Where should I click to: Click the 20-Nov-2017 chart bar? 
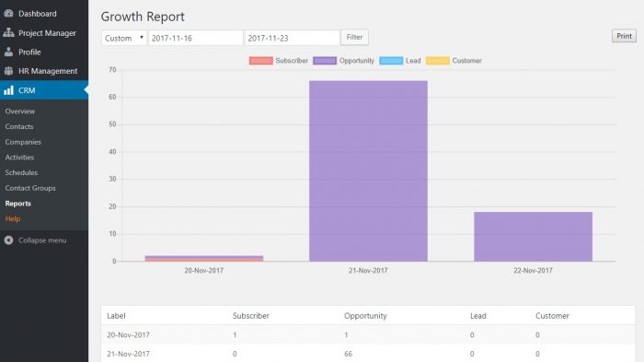(x=204, y=259)
